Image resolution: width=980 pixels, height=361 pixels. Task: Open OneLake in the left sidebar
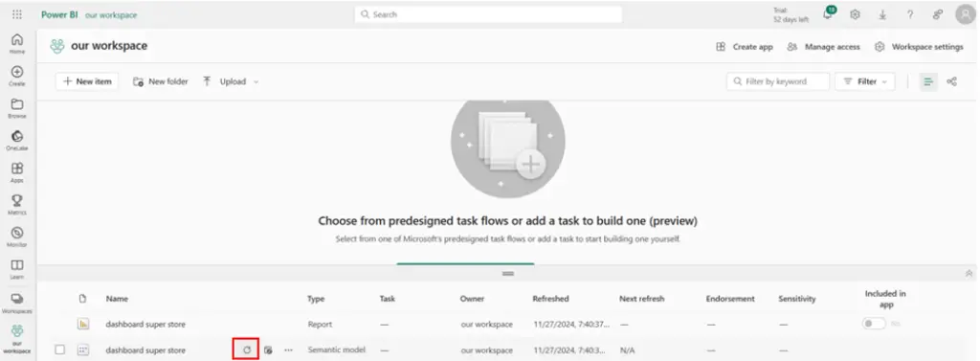tap(17, 140)
